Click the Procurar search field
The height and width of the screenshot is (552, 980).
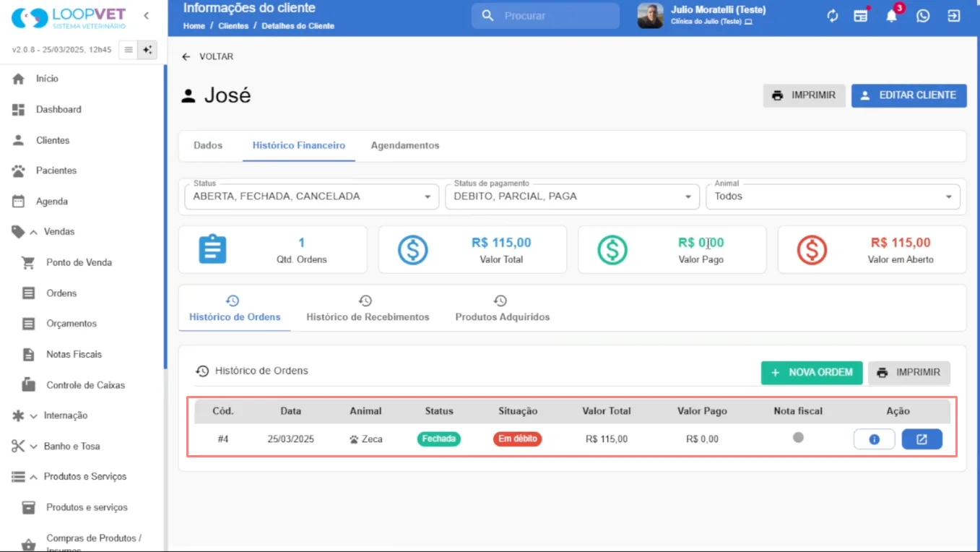[x=545, y=16]
